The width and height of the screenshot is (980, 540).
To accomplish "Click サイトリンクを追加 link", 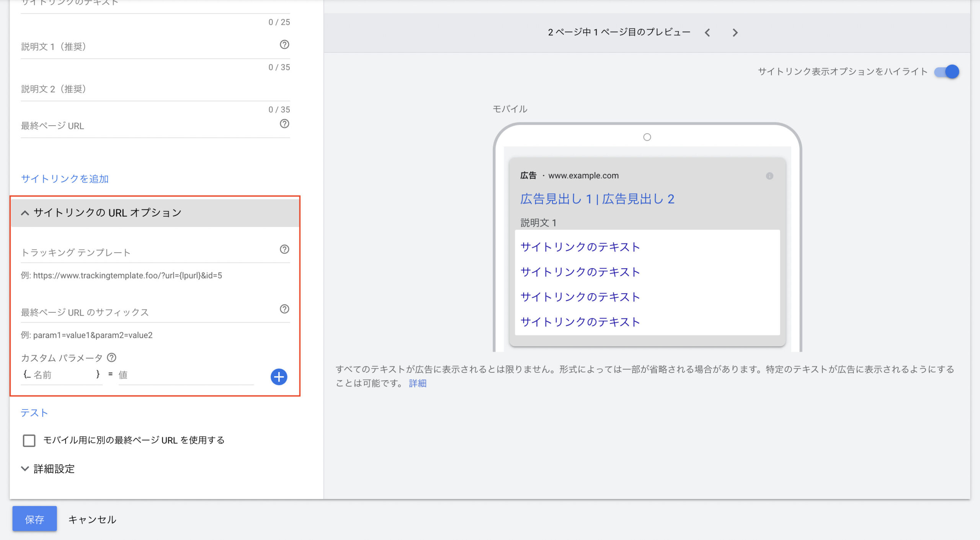I will tap(65, 179).
